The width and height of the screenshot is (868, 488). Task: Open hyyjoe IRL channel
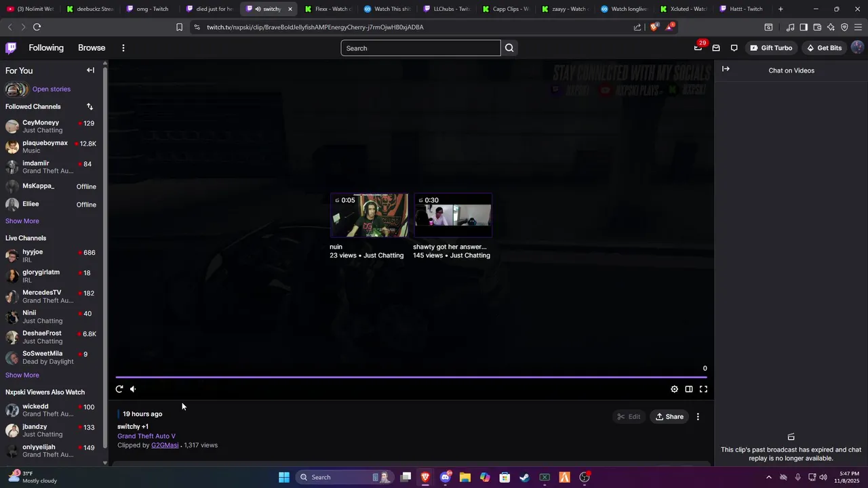click(51, 256)
